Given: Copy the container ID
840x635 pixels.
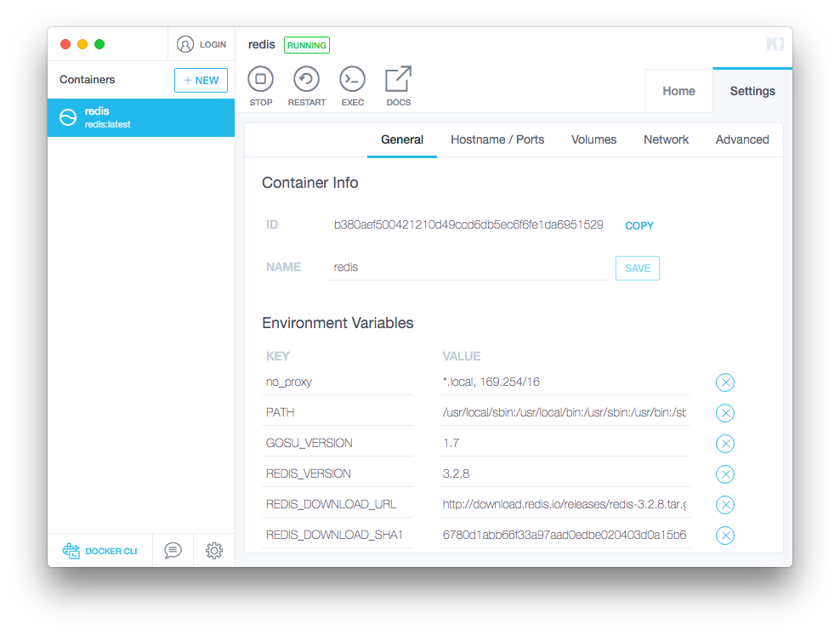Looking at the screenshot, I should point(639,226).
